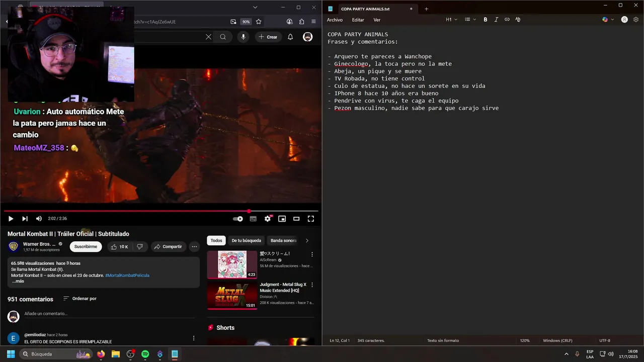Screen dimensions: 644x362
Task: Expand the description with ...más
Action: pos(18,281)
